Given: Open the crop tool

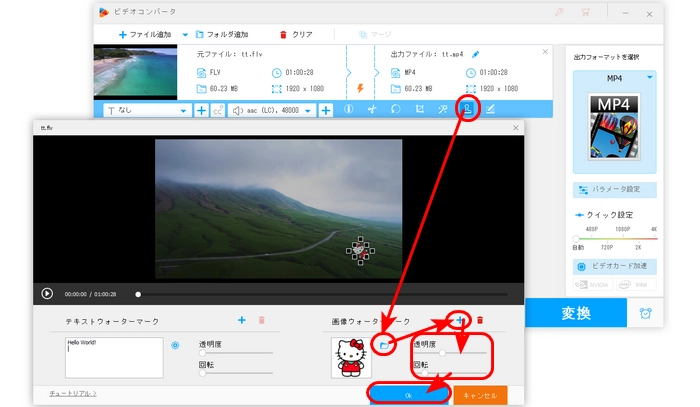Looking at the screenshot, I should [419, 109].
